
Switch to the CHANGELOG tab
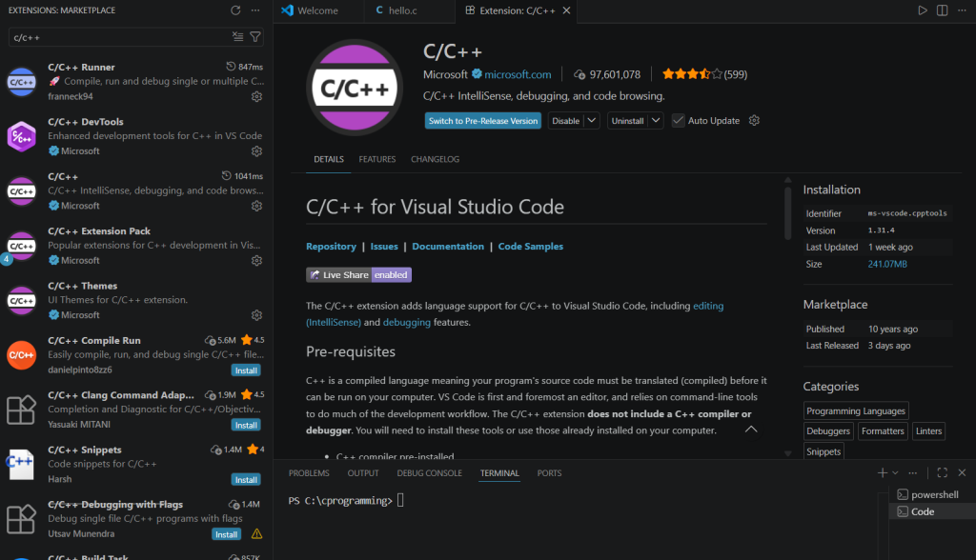click(435, 159)
